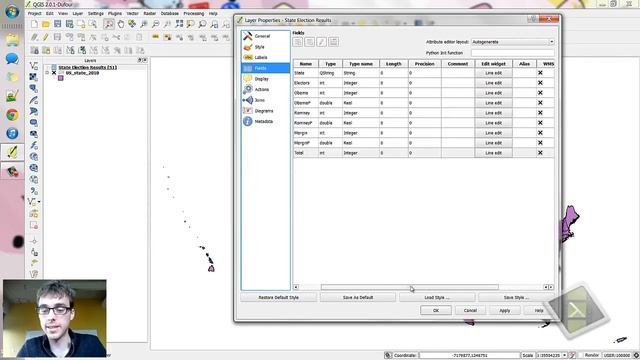Click the Toggle editing mode pencil in Fields
Image resolution: width=640 pixels, height=360 pixels.
click(x=321, y=42)
